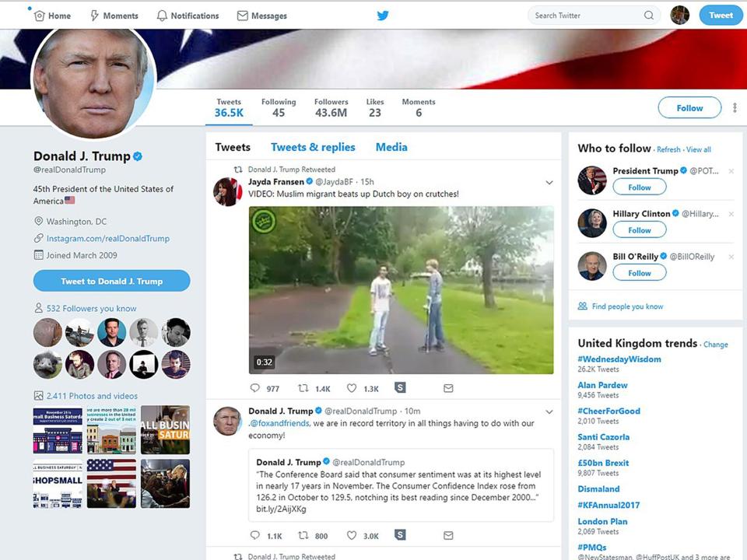The image size is (747, 560).
Task: Open profile more options dots
Action: pyautogui.click(x=735, y=107)
